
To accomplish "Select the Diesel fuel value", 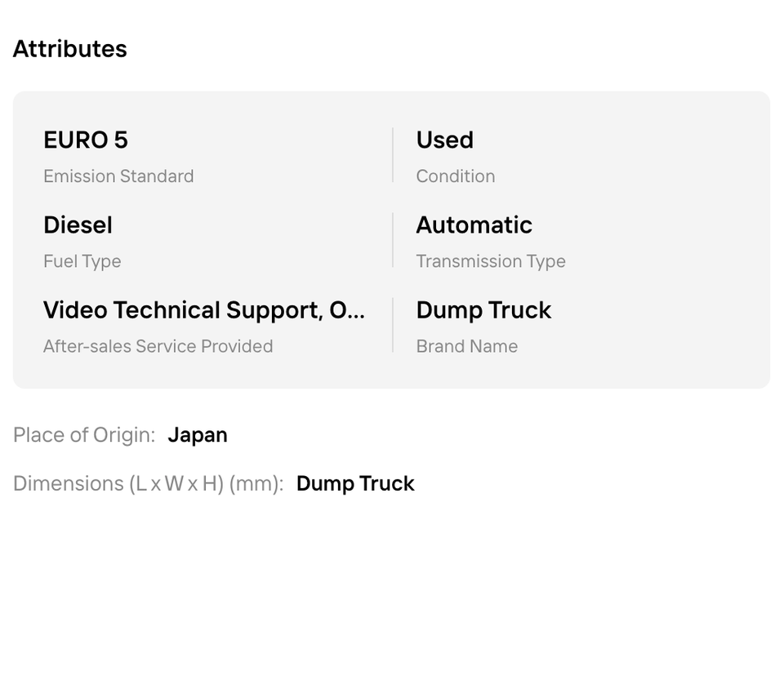I will click(78, 225).
